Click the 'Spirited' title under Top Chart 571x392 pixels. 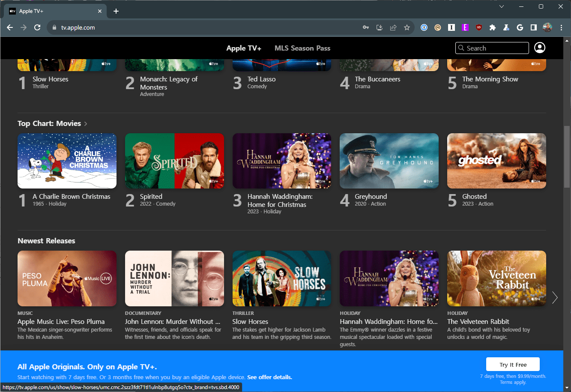(151, 196)
